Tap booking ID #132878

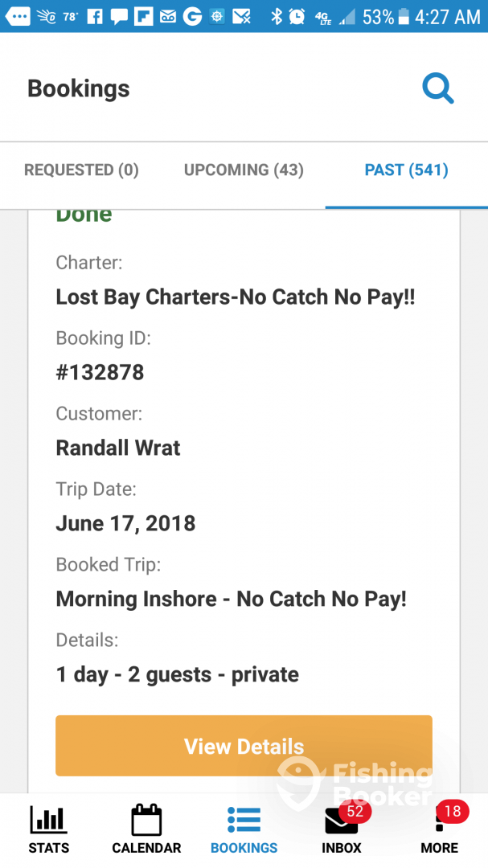100,373
